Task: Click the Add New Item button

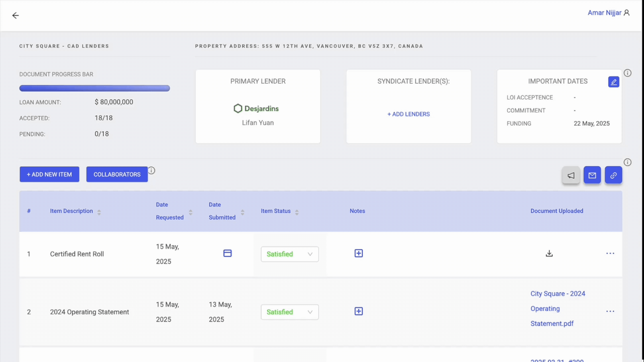Action: [49, 174]
